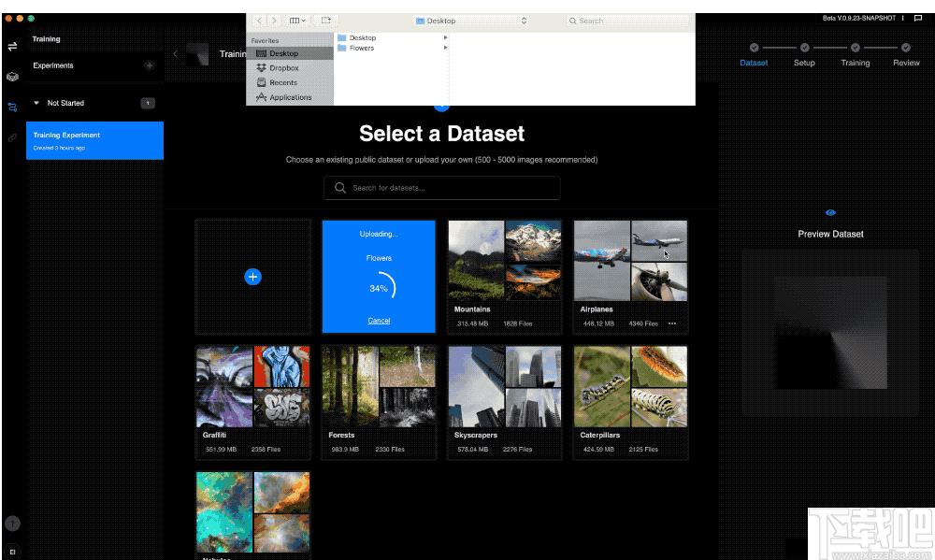Switch to the Review step tab
This screenshot has height=560, width=935.
[x=906, y=63]
